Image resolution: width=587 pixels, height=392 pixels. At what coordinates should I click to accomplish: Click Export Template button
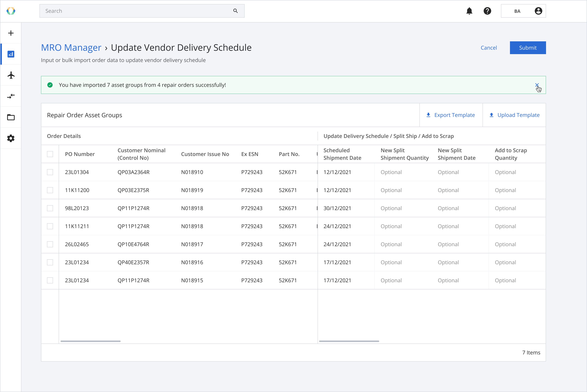coord(451,115)
